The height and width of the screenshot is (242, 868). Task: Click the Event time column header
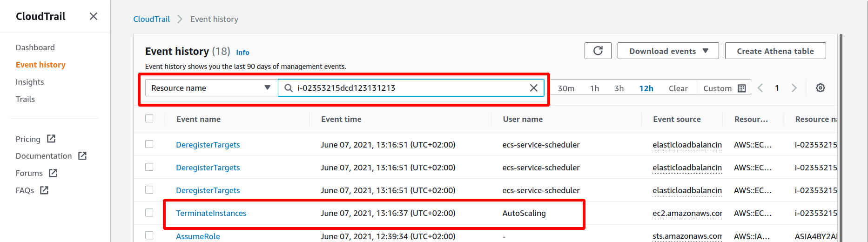[x=341, y=119]
